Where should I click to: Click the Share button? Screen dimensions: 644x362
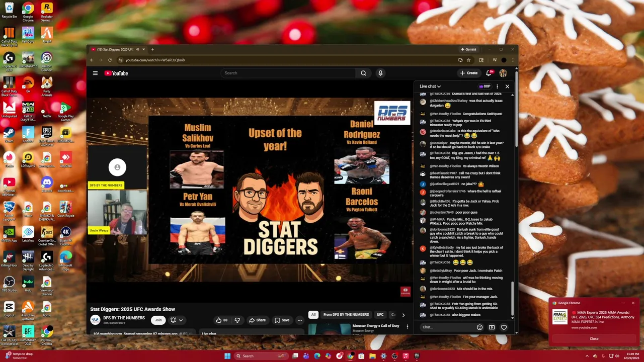(x=257, y=320)
